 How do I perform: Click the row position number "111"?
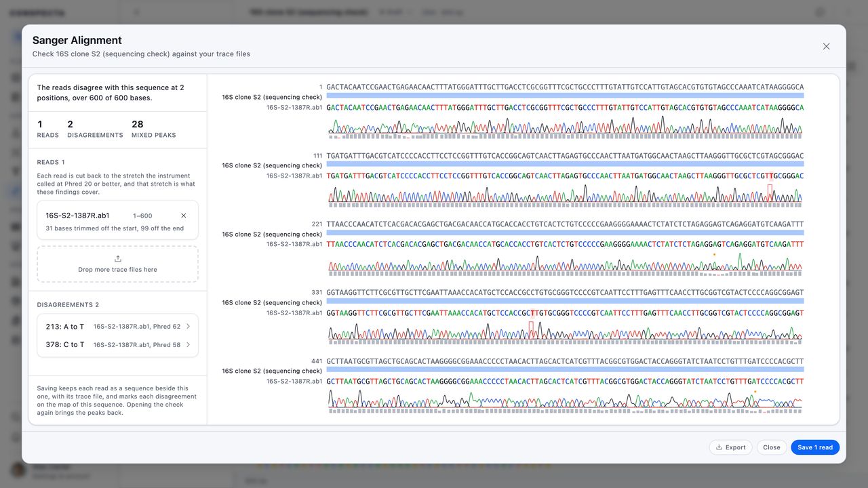pos(317,156)
